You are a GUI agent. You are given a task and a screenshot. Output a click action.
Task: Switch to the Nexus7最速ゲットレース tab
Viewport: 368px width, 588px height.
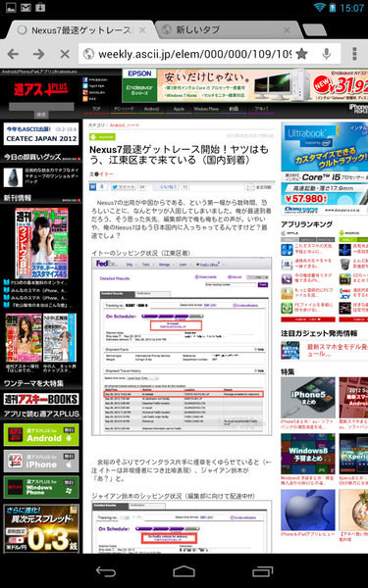click(x=80, y=30)
